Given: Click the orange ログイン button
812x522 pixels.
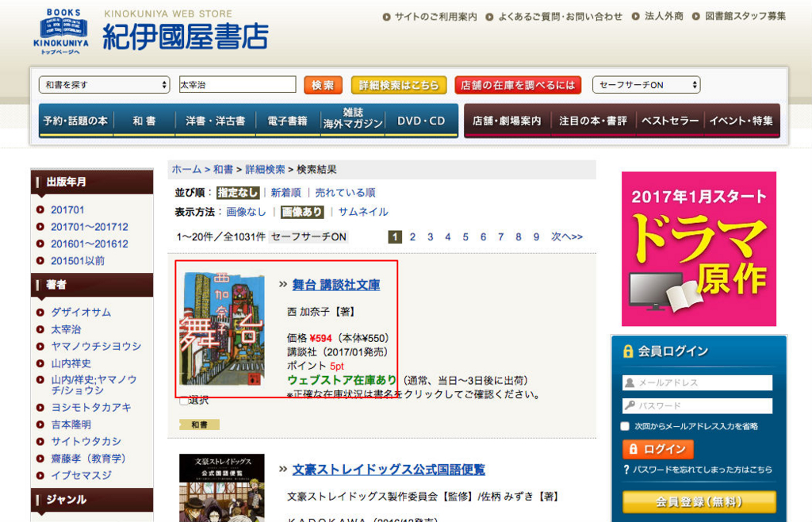Looking at the screenshot, I should click(657, 450).
